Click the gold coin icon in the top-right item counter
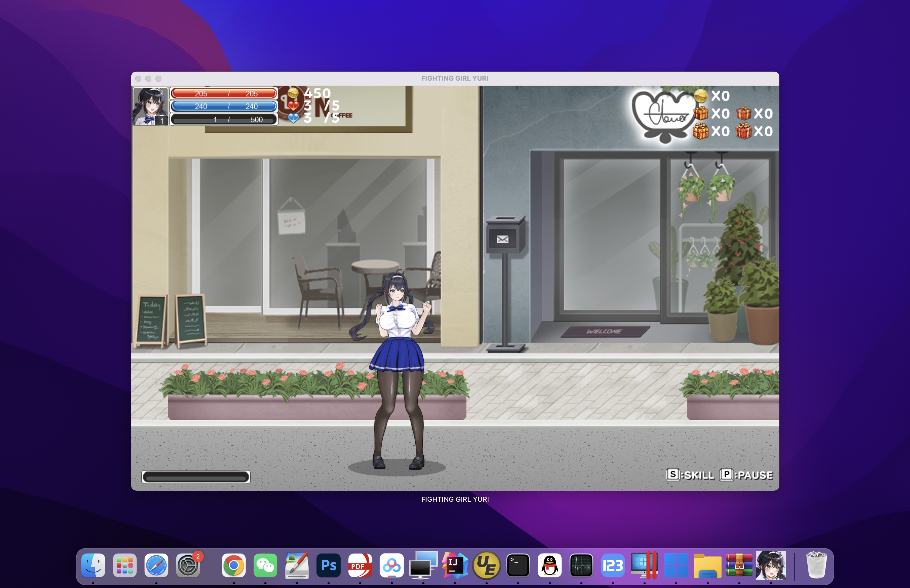The height and width of the screenshot is (588, 910). pyautogui.click(x=700, y=96)
